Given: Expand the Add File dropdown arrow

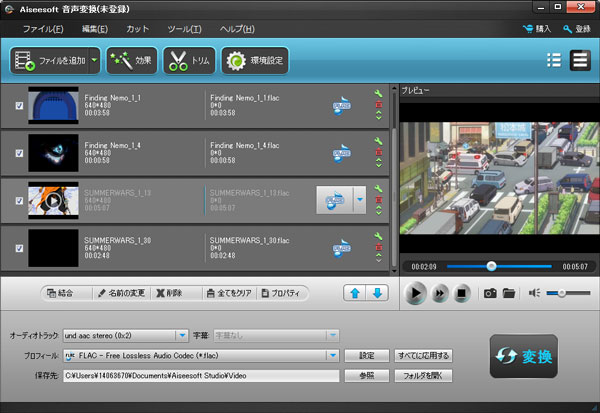Looking at the screenshot, I should pos(95,60).
